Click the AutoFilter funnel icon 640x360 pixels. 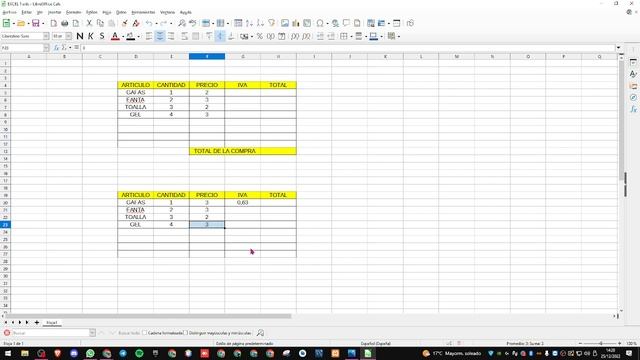click(x=271, y=23)
